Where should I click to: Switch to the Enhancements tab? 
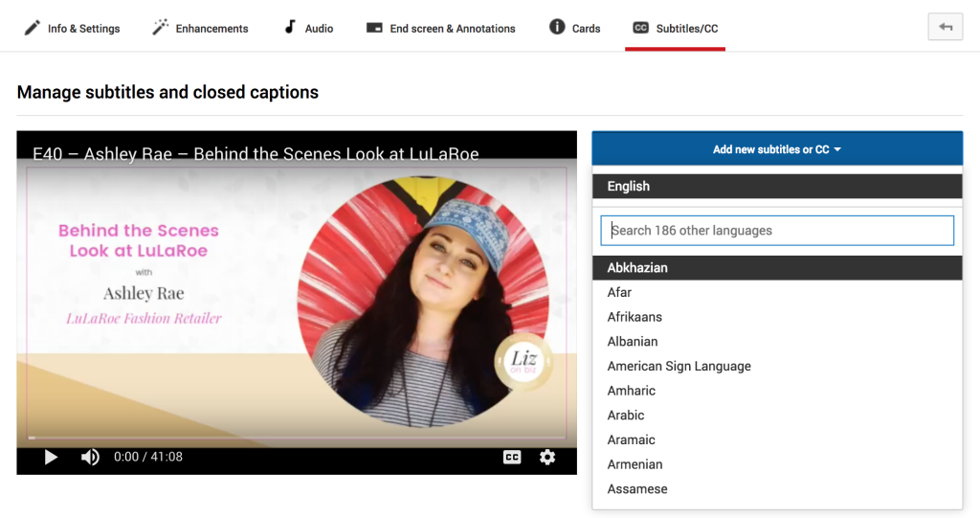pos(200,28)
